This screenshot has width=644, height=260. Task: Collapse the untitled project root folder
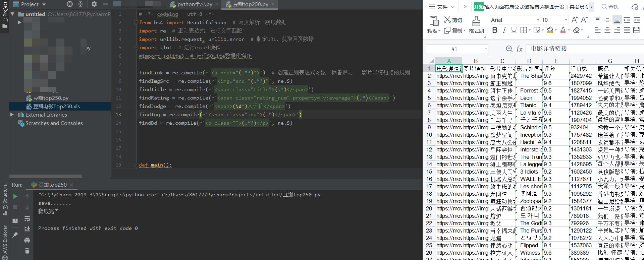pyautogui.click(x=13, y=14)
